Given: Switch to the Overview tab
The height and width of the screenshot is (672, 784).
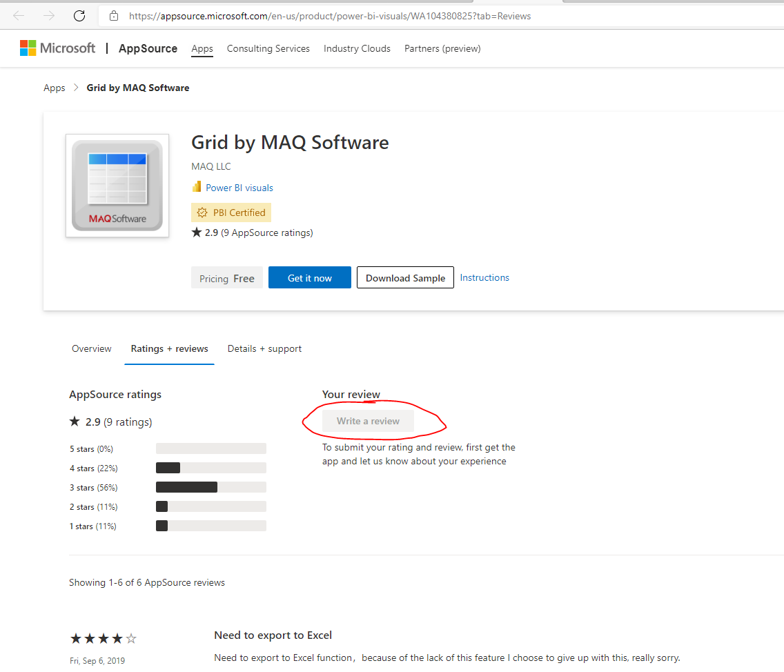Looking at the screenshot, I should click(92, 348).
